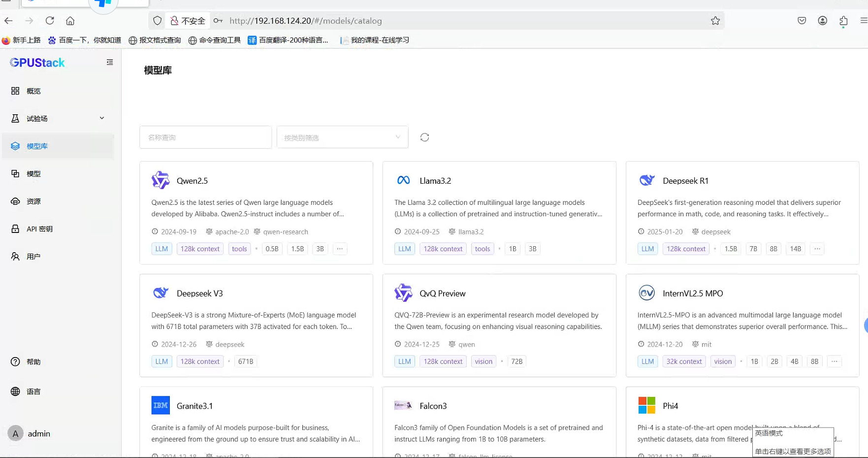The width and height of the screenshot is (868, 458).
Task: Click the address bar URL
Action: coord(306,21)
